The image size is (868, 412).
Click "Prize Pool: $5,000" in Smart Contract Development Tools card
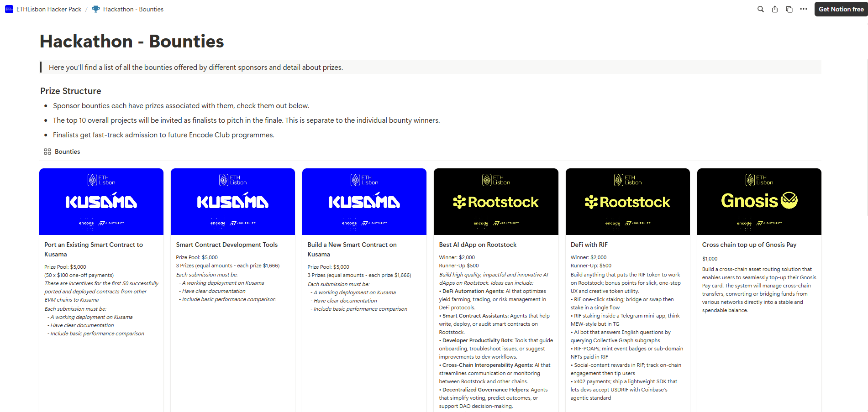[197, 257]
